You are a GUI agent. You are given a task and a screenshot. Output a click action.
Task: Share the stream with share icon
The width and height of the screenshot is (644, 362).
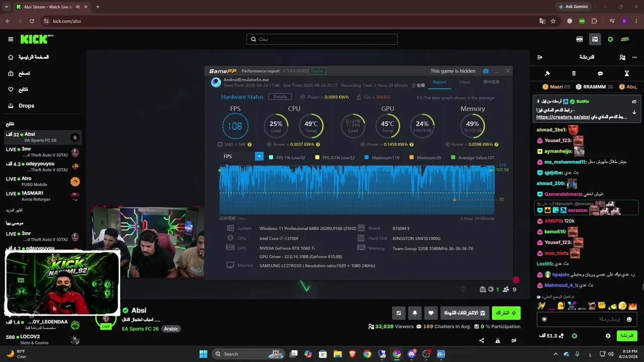[481, 340]
